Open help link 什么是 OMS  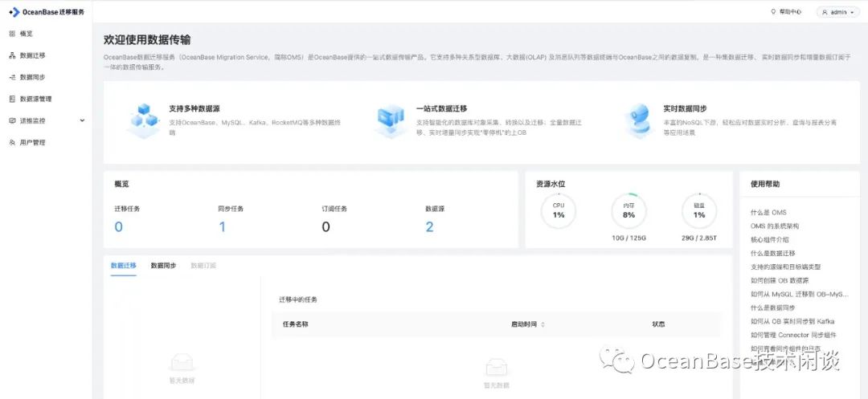[x=768, y=213]
